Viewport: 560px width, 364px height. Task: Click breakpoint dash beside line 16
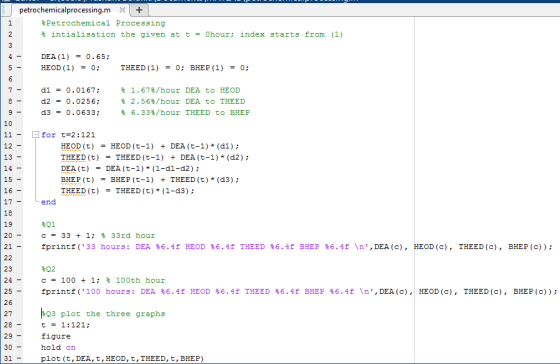pyautogui.click(x=19, y=190)
